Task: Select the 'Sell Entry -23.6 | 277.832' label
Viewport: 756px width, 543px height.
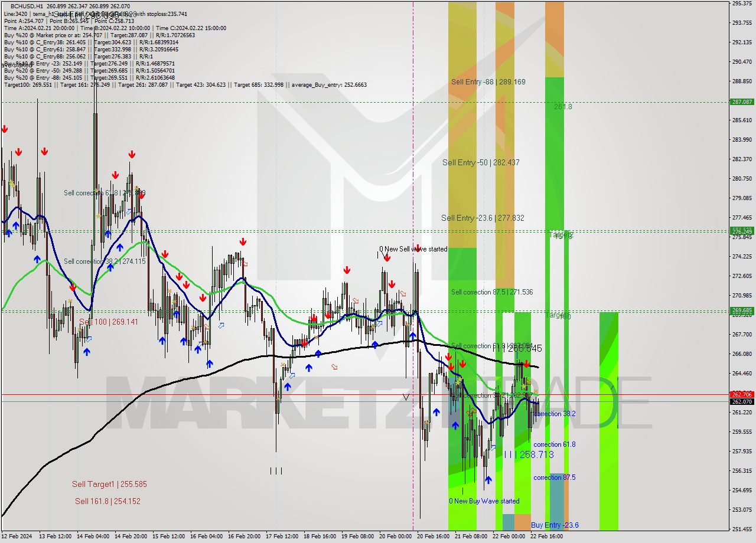Action: coord(483,218)
